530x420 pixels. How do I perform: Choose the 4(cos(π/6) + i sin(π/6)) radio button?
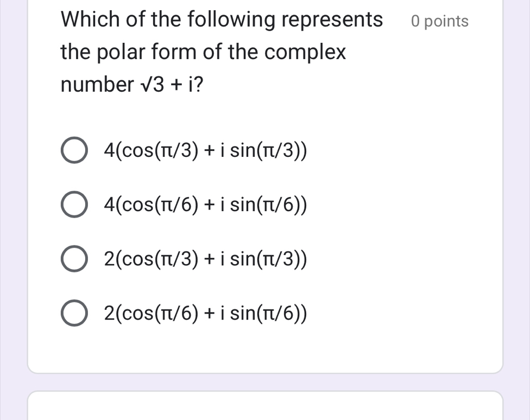[x=74, y=205]
